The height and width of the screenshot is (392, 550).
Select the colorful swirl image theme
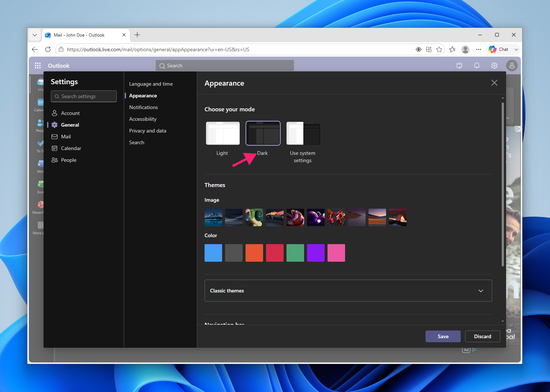pos(295,217)
